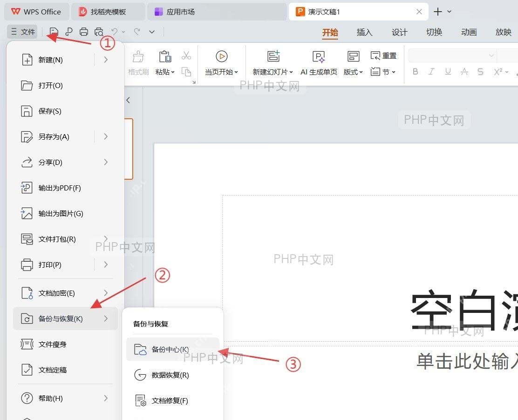This screenshot has width=518, height=420.
Task: Toggle bold formatting B
Action: pyautogui.click(x=415, y=72)
